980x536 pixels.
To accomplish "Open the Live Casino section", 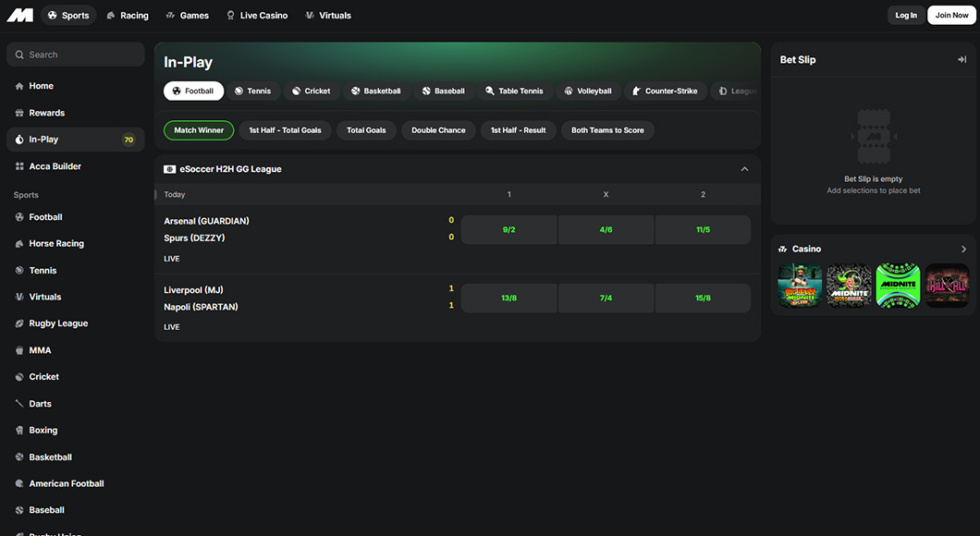I will (x=257, y=15).
